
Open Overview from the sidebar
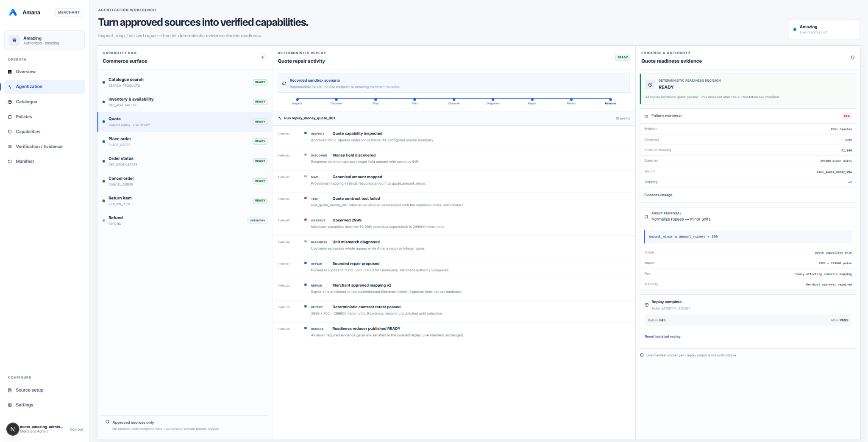pyautogui.click(x=45, y=72)
